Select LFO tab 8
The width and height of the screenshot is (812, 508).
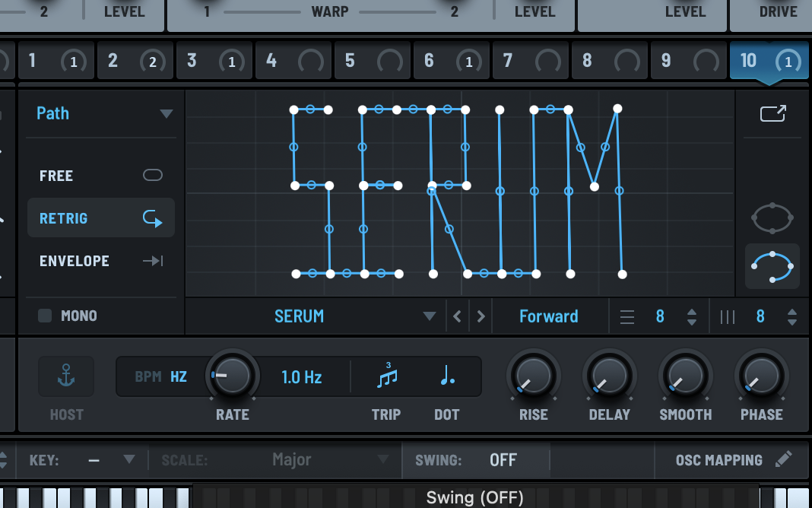[610, 61]
